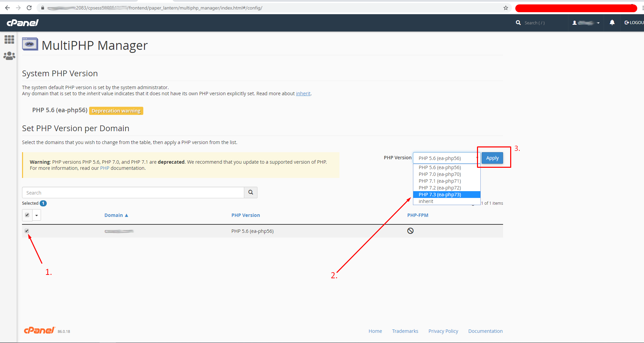Open the cPanel home grid icon in the sidebar
Screen dimensions: 644x343
(9, 40)
